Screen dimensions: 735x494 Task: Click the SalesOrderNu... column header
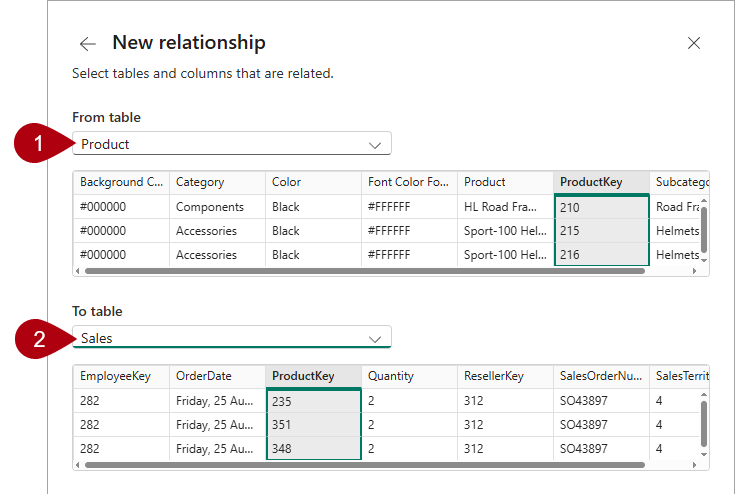[x=601, y=376]
